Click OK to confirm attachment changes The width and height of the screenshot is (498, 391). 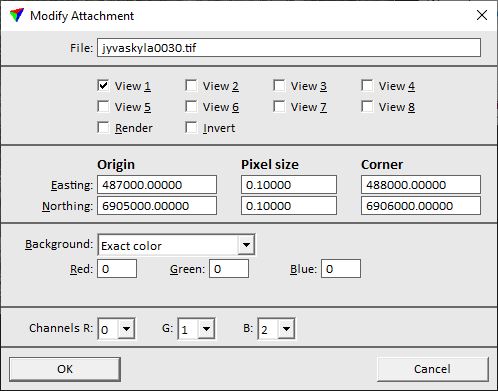tap(65, 369)
